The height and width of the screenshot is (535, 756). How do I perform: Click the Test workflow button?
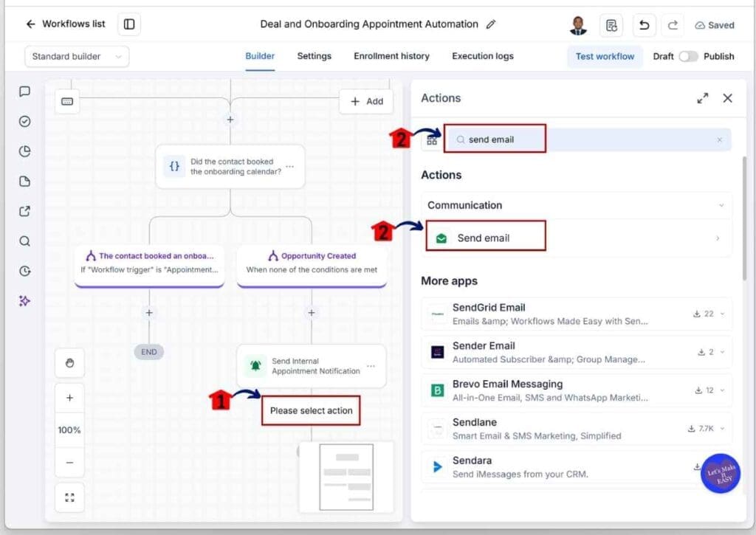605,56
